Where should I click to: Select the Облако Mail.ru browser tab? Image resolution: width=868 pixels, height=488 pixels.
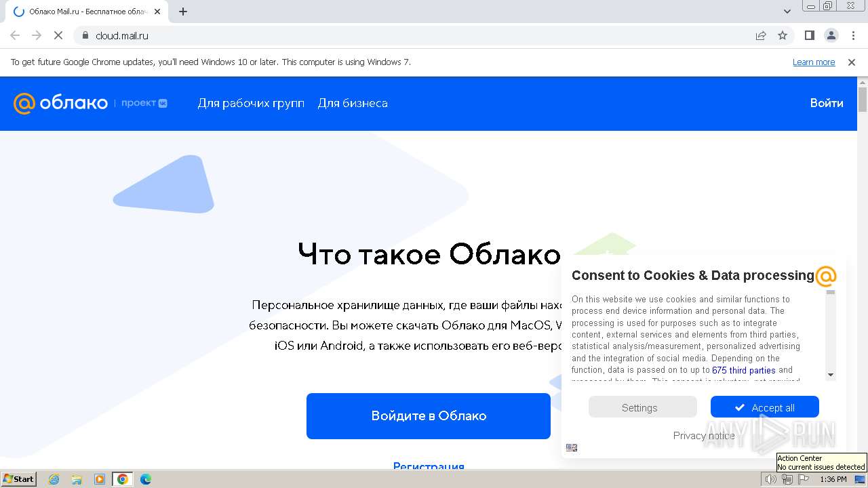[x=87, y=12]
